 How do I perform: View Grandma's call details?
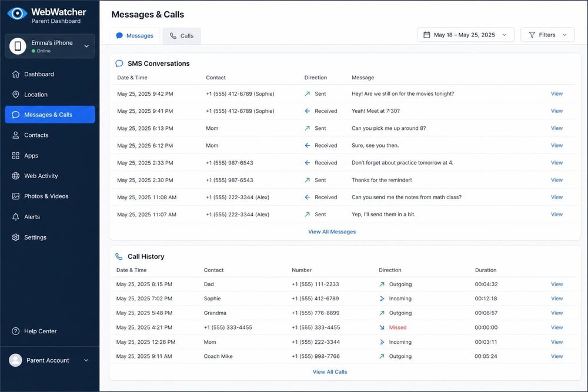tap(557, 313)
